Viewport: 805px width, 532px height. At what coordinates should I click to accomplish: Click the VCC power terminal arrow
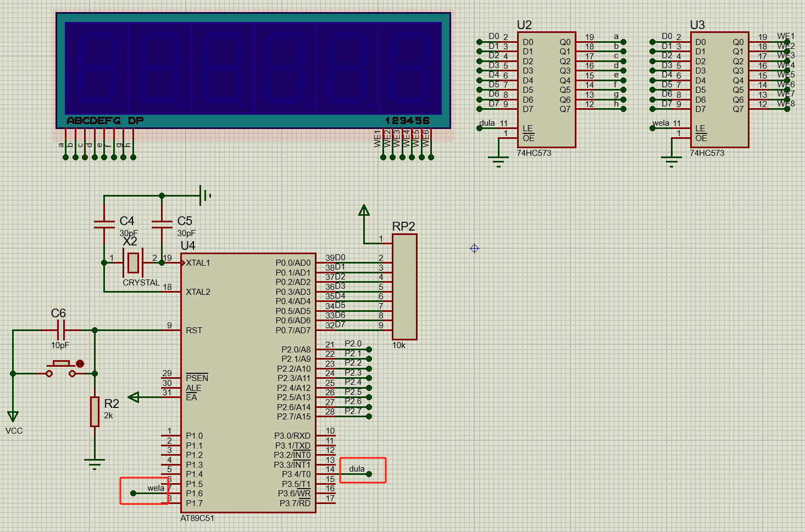click(13, 417)
